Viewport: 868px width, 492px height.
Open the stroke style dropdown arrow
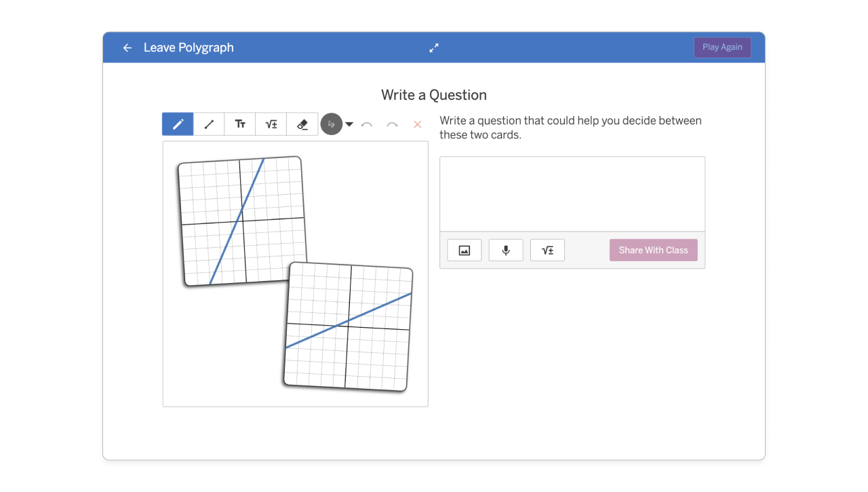349,124
